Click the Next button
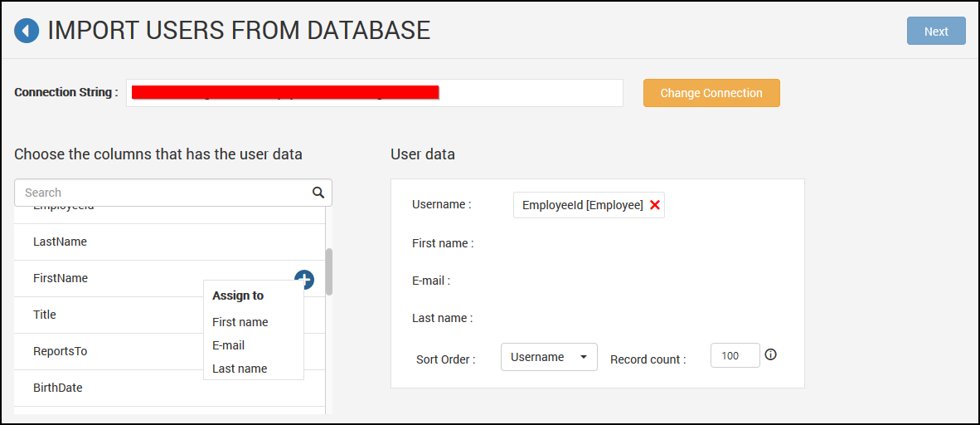 [936, 32]
